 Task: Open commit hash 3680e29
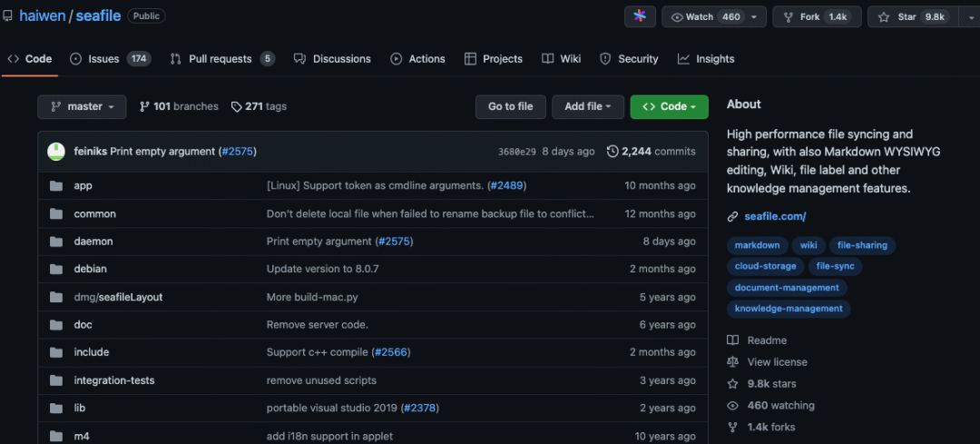coord(517,152)
